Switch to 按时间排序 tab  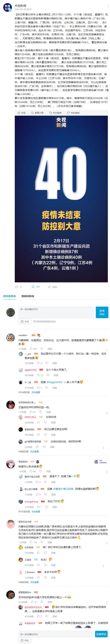point(28,296)
